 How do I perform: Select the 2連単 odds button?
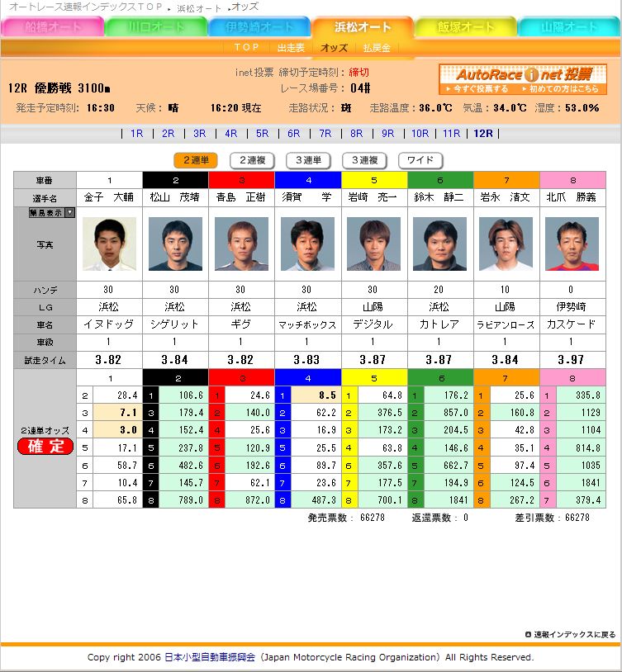[196, 160]
